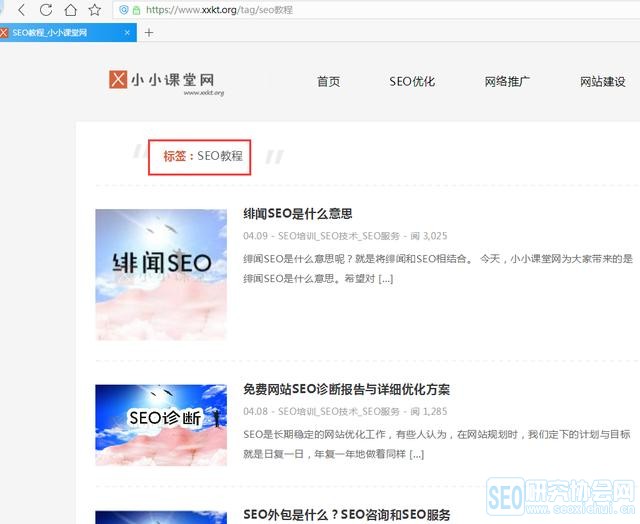Image resolution: width=640 pixels, height=524 pixels.
Task: Open the 绯闻SEO thumbnail image
Action: 161,275
